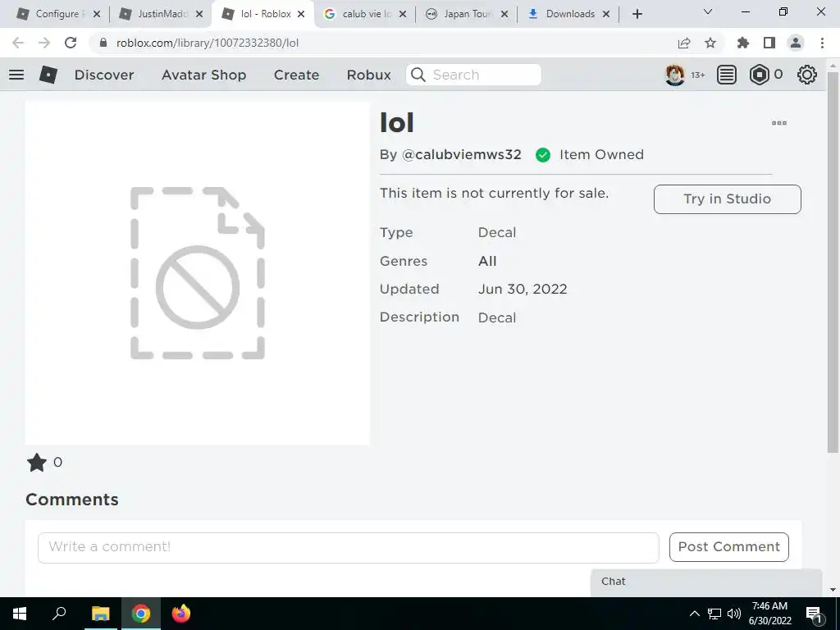
Task: Focus the Roblox Search field
Action: click(x=473, y=75)
